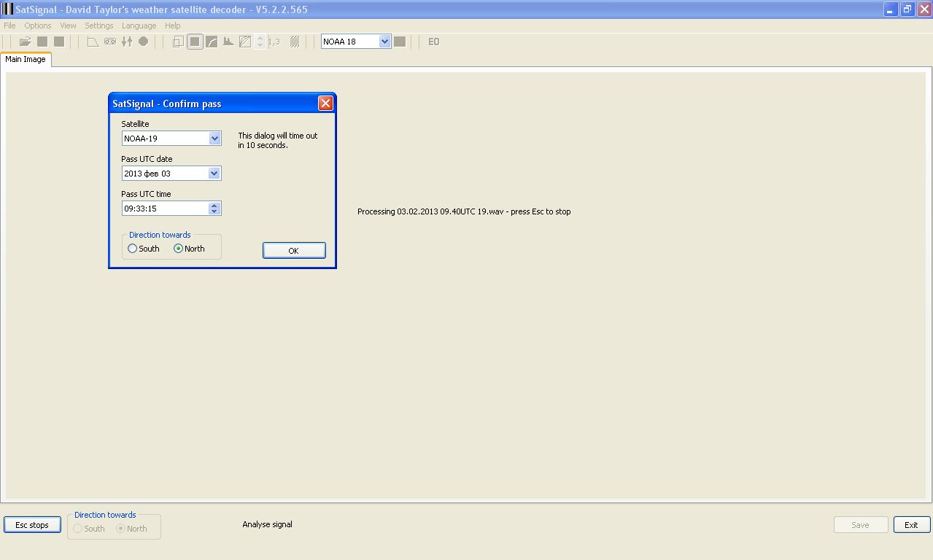933x560 pixels.
Task: Open the Help menu
Action: [x=172, y=26]
